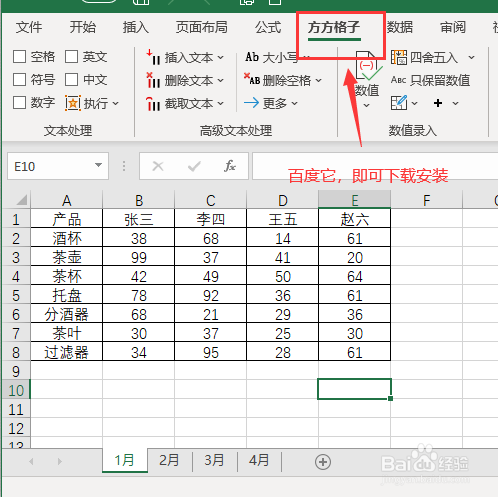Screen dimensions: 498x497
Task: Click the insert function fx icon
Action: click(230, 166)
